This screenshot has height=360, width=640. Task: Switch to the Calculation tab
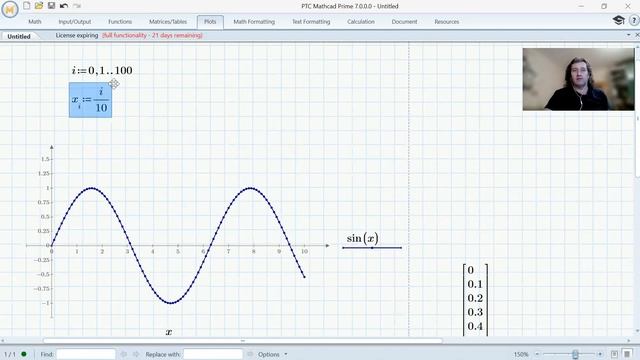coord(361,22)
